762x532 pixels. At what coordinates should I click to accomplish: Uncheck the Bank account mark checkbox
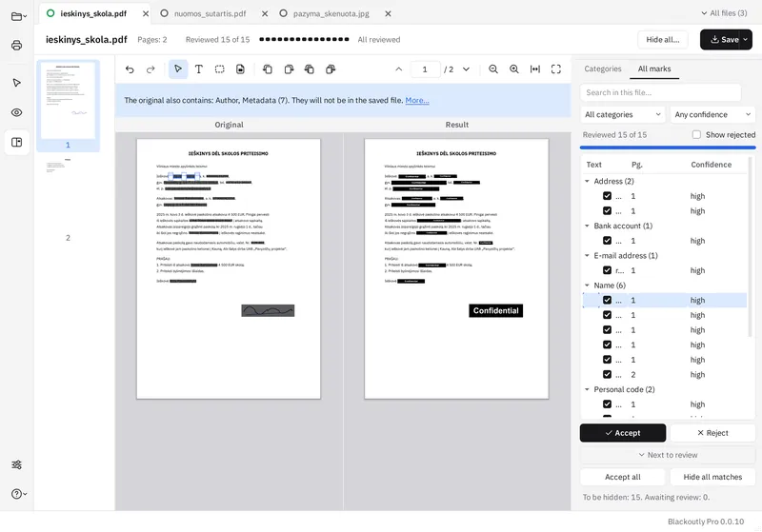click(x=607, y=240)
